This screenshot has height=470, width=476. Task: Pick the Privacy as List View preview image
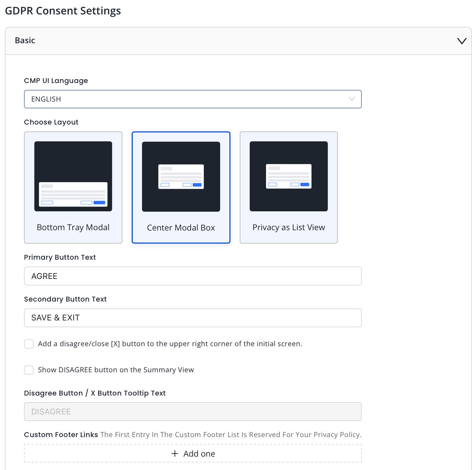[288, 176]
